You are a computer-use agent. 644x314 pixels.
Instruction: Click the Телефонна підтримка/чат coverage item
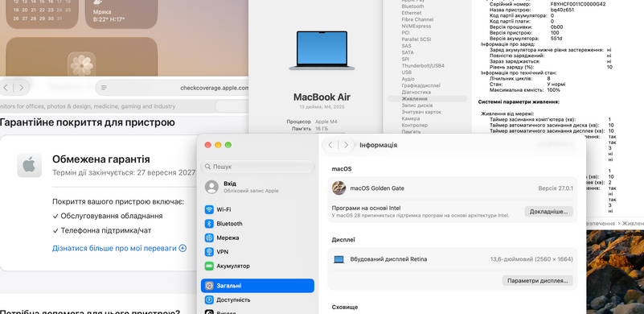[102, 230]
